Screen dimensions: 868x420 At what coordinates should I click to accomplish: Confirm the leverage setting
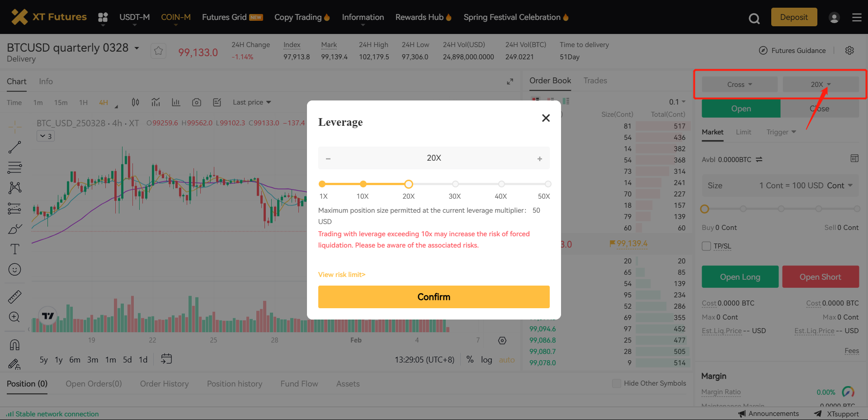click(x=434, y=297)
